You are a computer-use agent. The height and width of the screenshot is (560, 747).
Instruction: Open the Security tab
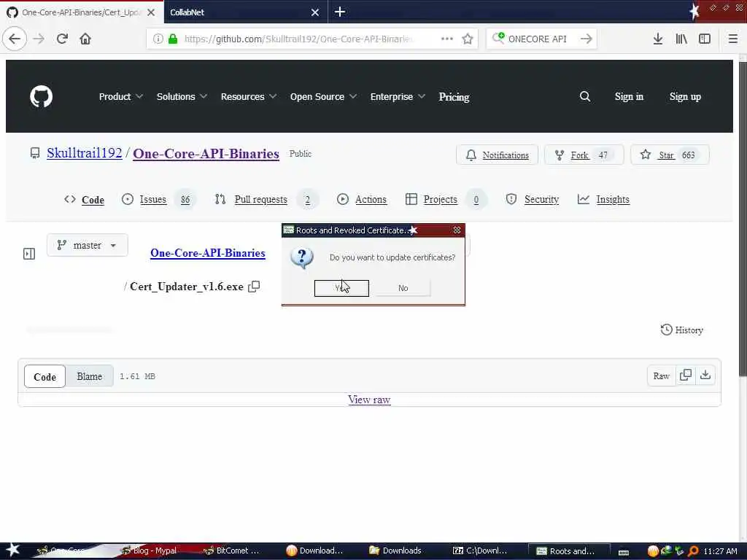coord(532,200)
